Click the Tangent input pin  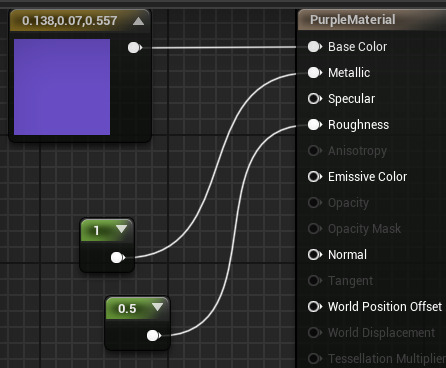(x=315, y=281)
